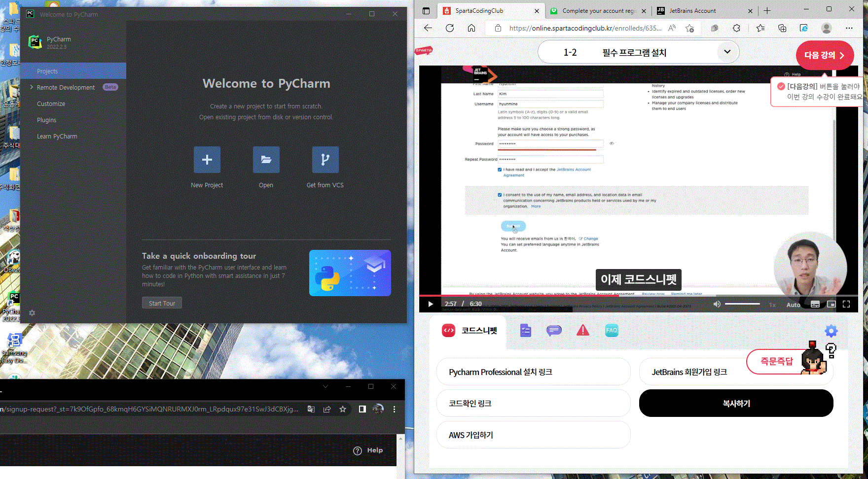This screenshot has width=868, height=479.
Task: Open the PyCharm settings gear at bottom-left
Action: click(x=32, y=313)
